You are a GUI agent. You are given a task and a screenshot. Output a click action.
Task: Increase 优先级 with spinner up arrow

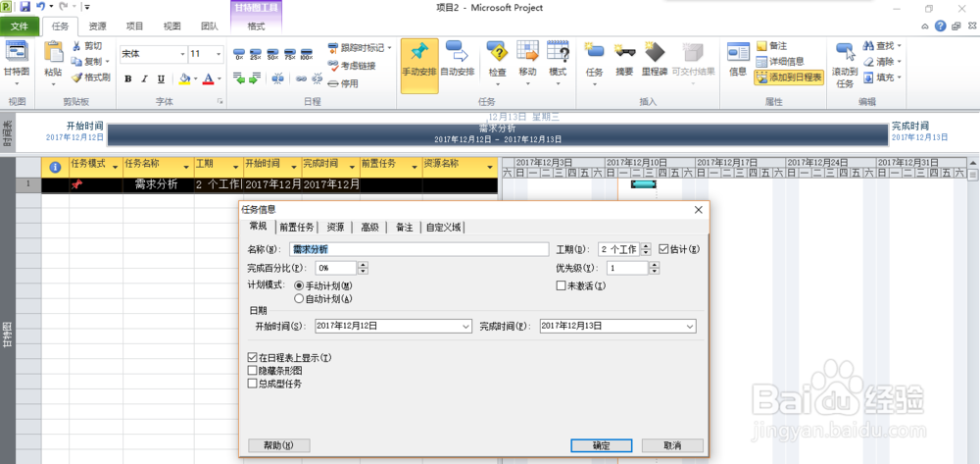(654, 265)
